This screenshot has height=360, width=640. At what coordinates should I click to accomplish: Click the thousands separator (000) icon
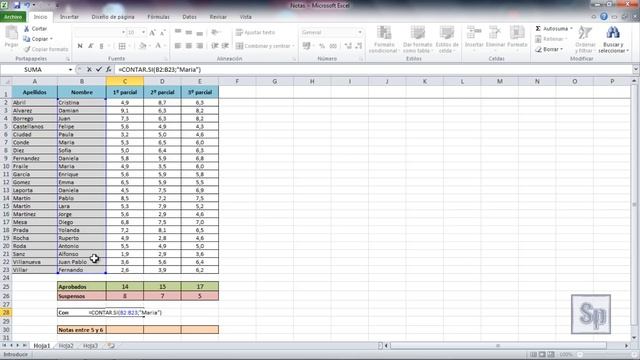coord(333,46)
